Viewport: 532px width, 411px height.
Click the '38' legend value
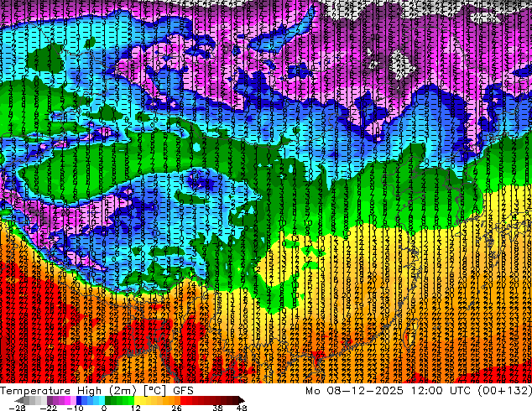218,408
